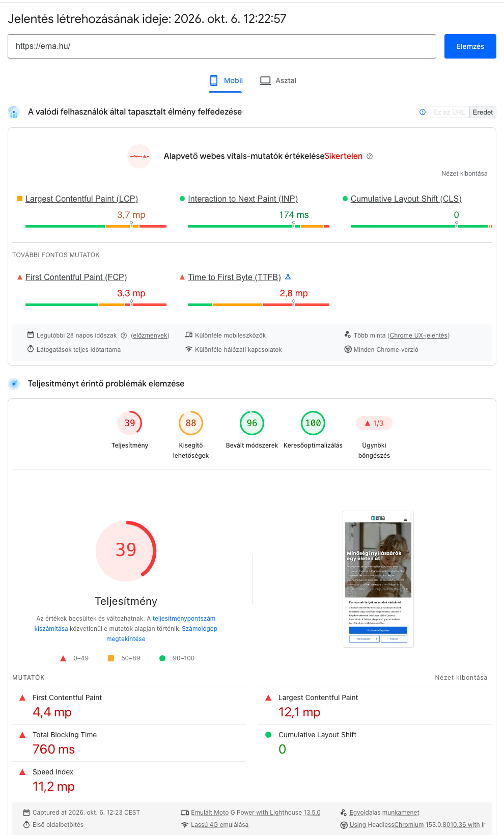Click the CLS distribution bar

[421, 226]
